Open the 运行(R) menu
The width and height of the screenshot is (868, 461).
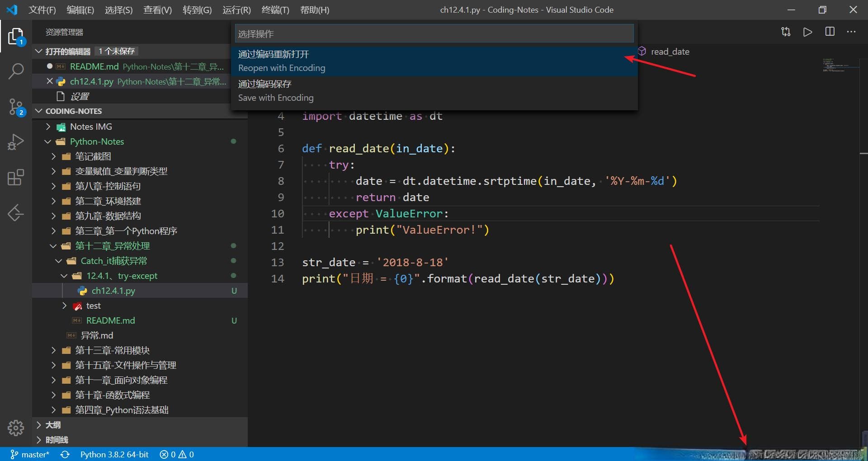coord(236,10)
